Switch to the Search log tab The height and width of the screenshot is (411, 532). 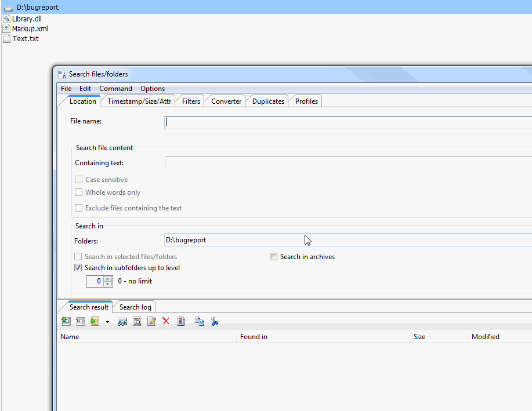coord(135,307)
